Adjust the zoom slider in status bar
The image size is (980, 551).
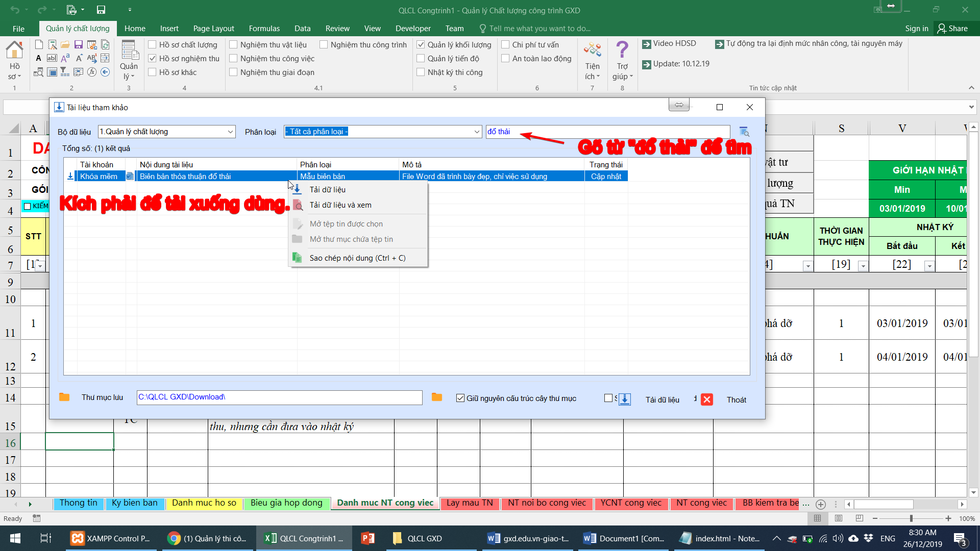pos(911,518)
